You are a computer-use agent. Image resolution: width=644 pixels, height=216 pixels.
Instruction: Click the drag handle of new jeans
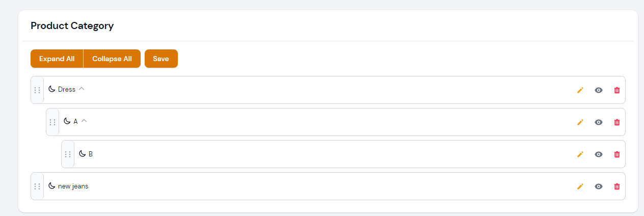click(x=37, y=186)
